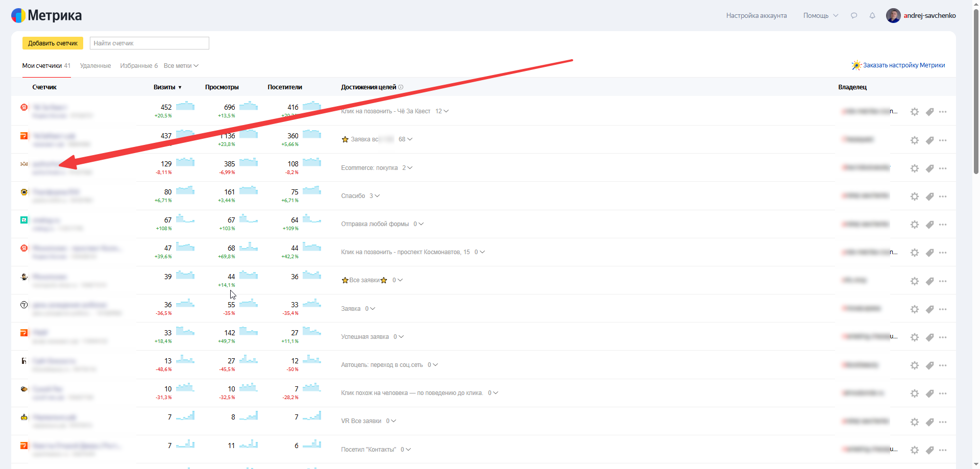
Task: Switch to Избранные tab
Action: click(x=139, y=66)
